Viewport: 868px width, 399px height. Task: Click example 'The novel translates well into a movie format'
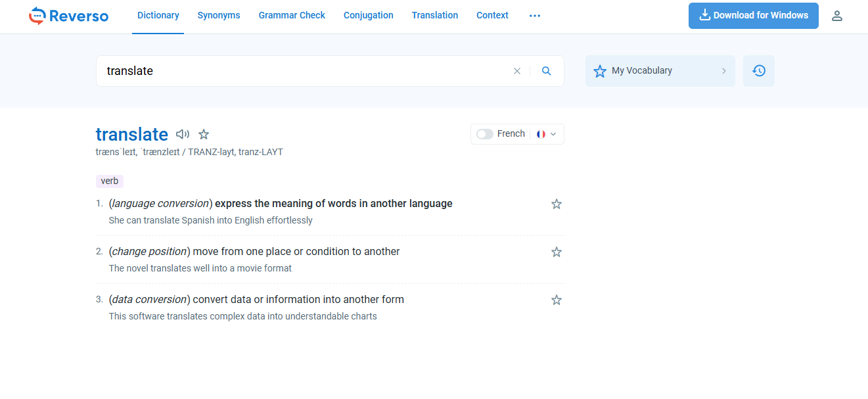[200, 268]
